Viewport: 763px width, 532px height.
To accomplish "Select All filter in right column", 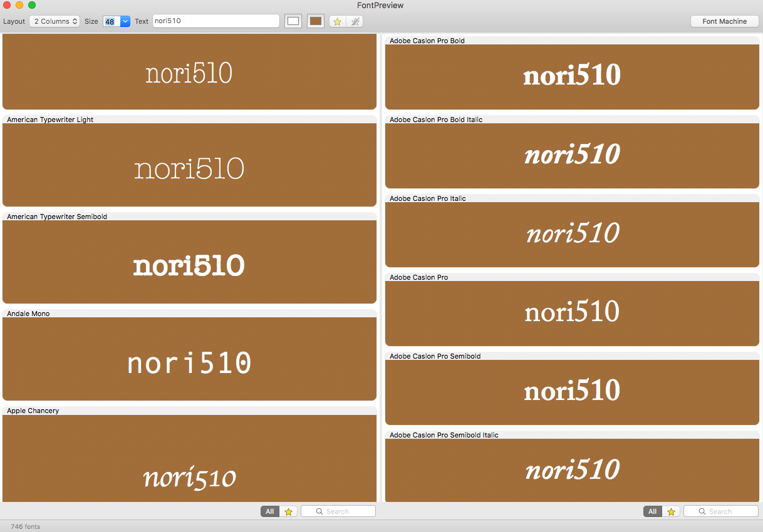I will 653,511.
